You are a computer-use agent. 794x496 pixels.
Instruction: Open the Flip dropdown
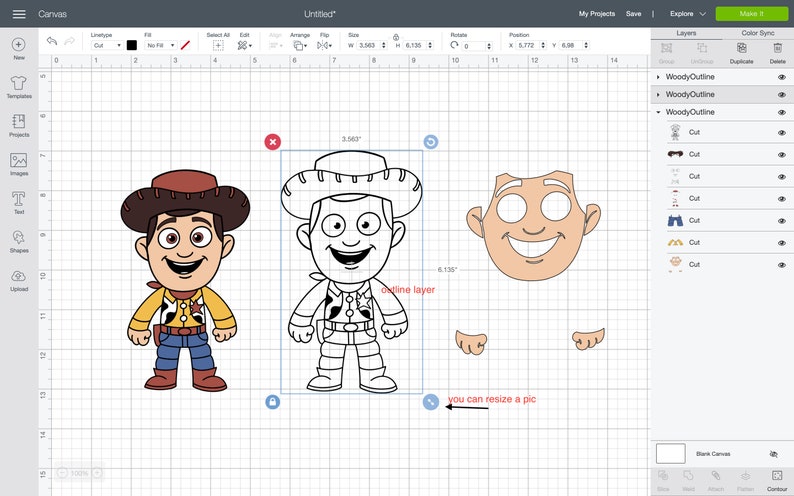(x=324, y=46)
